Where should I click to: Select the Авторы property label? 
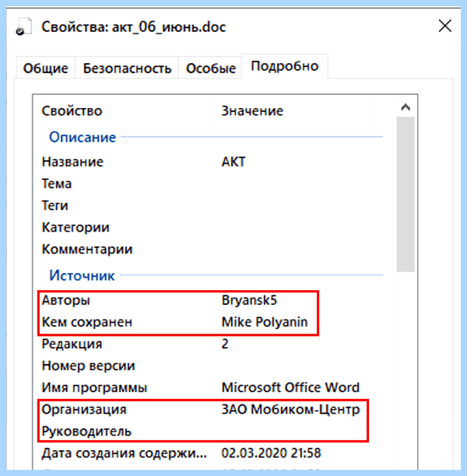pyautogui.click(x=66, y=300)
